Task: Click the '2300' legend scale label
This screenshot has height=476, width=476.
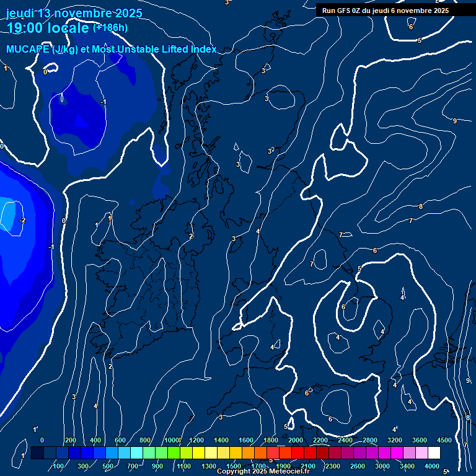Action: (x=333, y=466)
